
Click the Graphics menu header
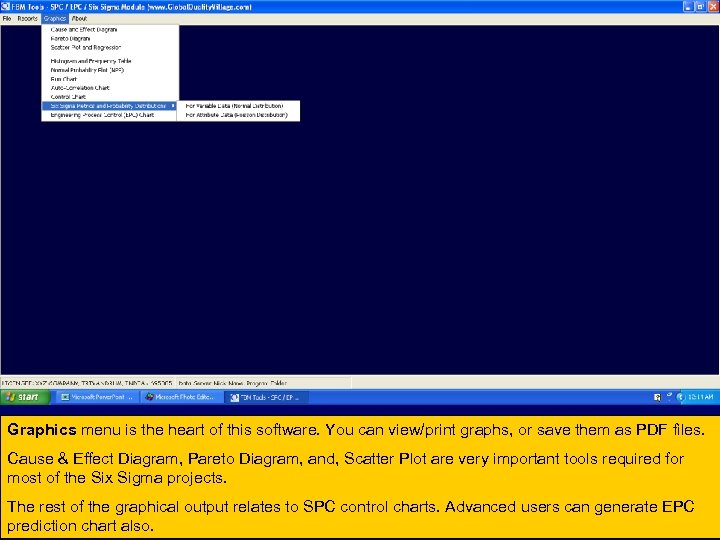[x=55, y=19]
